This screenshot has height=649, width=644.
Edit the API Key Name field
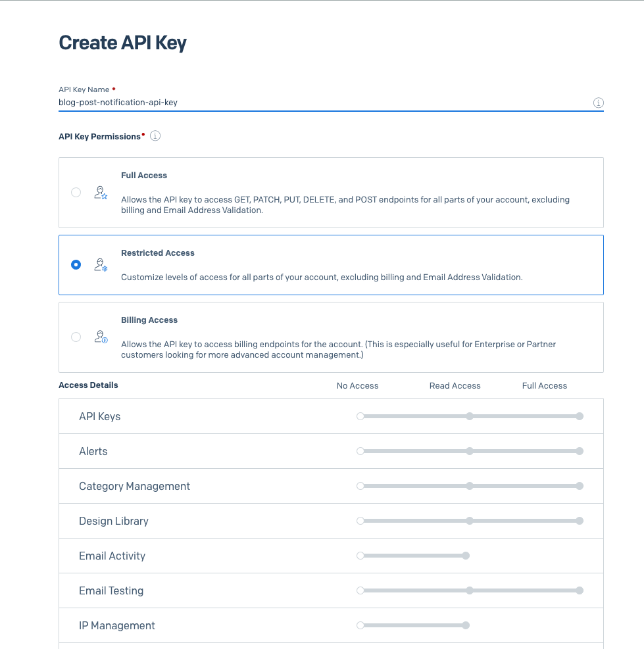[x=325, y=102]
